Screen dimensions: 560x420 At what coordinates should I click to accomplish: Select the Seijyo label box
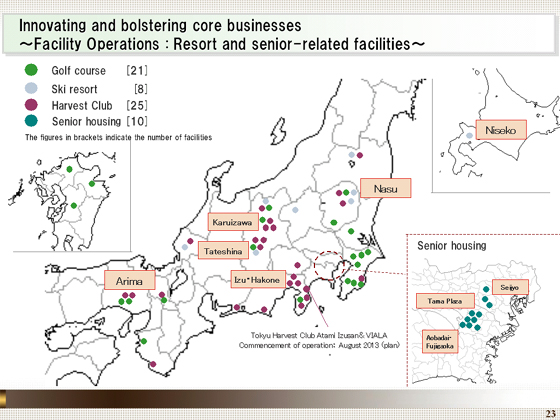(510, 287)
